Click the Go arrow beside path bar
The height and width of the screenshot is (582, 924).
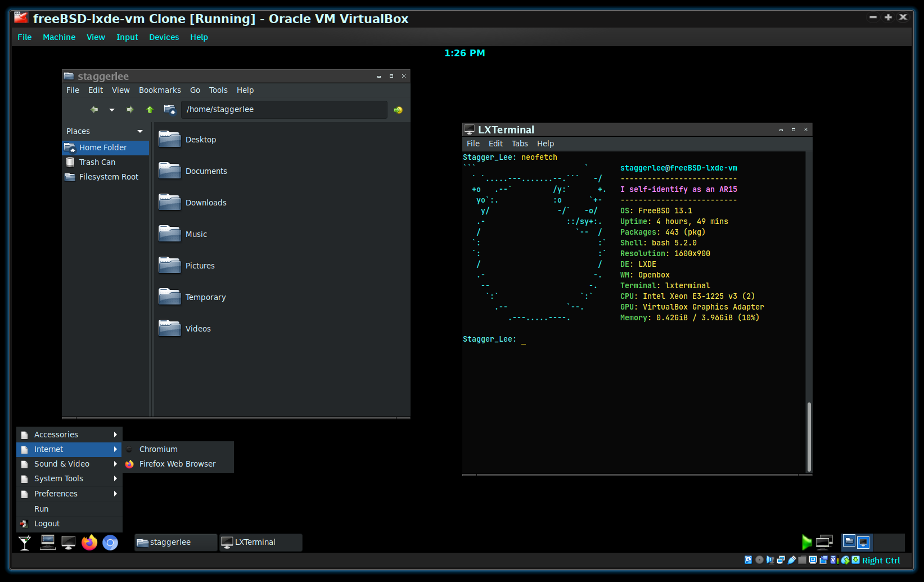[398, 110]
